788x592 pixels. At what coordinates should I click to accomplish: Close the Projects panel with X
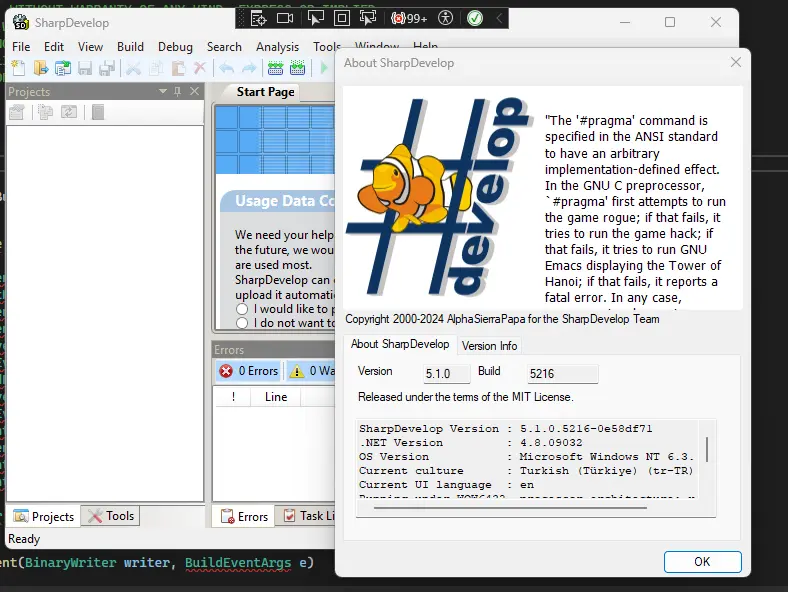[x=194, y=91]
